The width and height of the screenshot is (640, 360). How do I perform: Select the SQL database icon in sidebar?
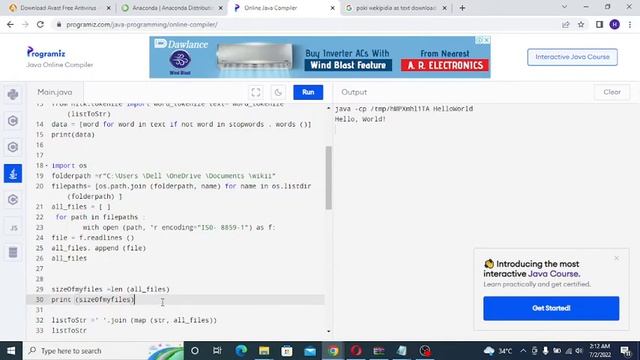click(x=13, y=252)
